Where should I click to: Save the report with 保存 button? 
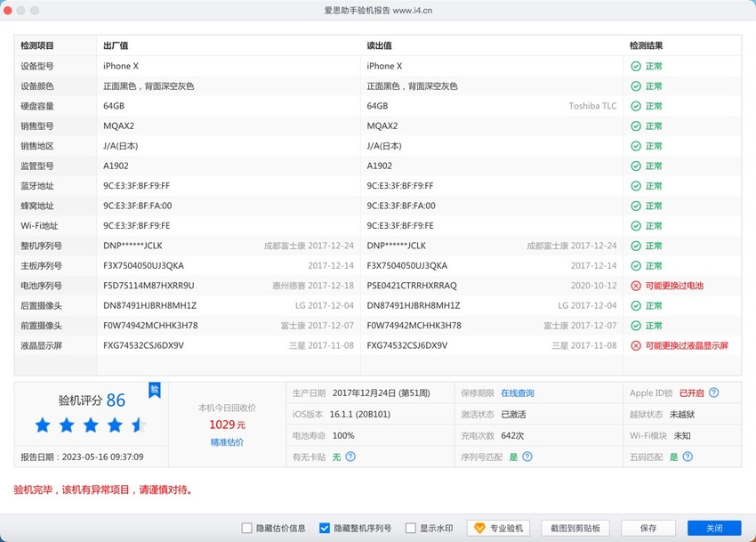(648, 528)
